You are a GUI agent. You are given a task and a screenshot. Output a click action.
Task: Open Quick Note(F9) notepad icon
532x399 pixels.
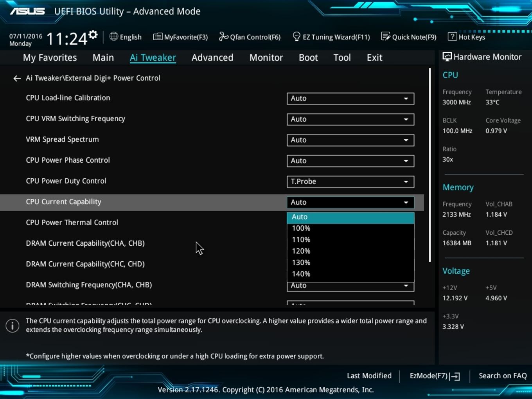click(x=386, y=37)
